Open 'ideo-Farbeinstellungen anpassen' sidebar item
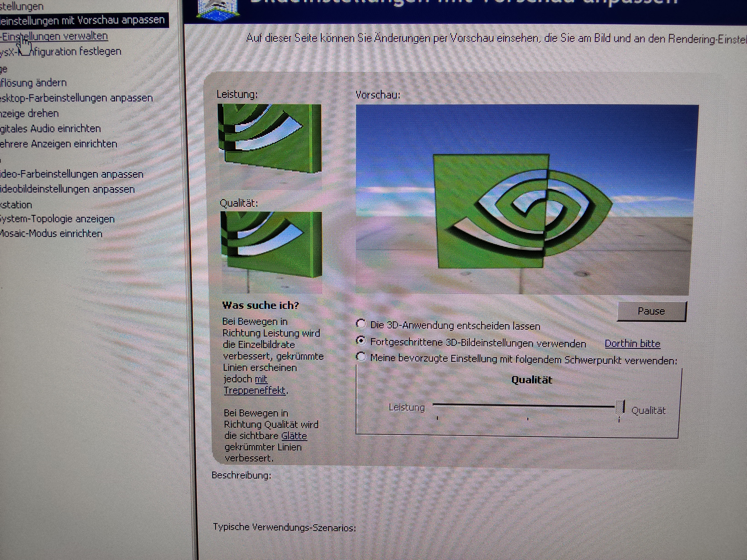Viewport: 747px width, 560px height. pyautogui.click(x=72, y=174)
